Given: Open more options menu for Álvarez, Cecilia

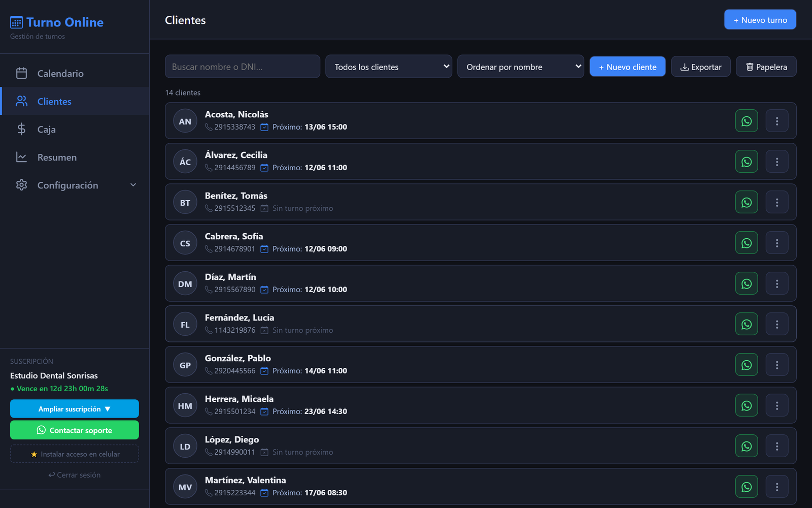Looking at the screenshot, I should [x=777, y=162].
